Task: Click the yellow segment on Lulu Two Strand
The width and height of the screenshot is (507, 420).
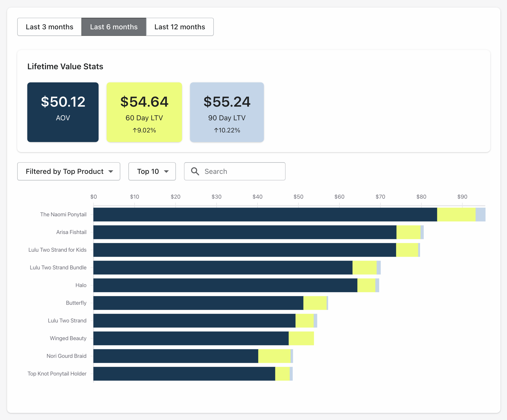Action: (305, 320)
